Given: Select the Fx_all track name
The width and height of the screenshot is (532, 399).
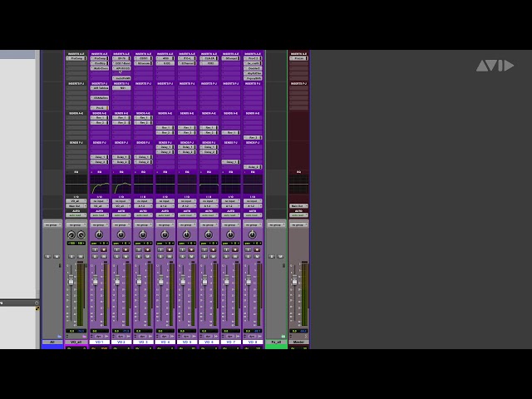Looking at the screenshot, I should coord(276,342).
